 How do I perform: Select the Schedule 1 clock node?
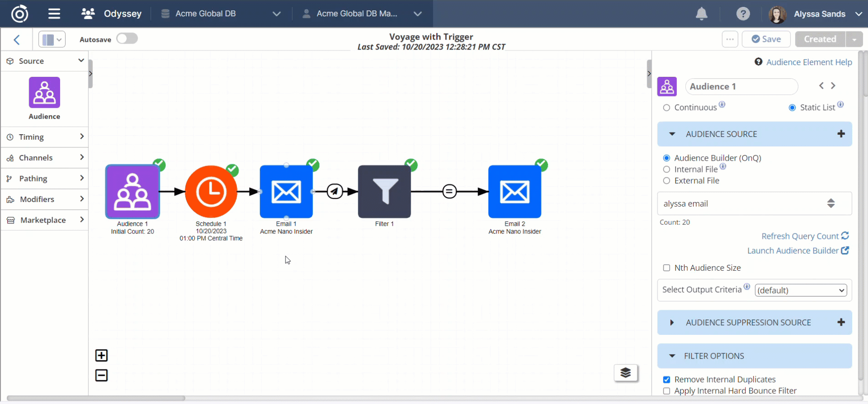[211, 192]
